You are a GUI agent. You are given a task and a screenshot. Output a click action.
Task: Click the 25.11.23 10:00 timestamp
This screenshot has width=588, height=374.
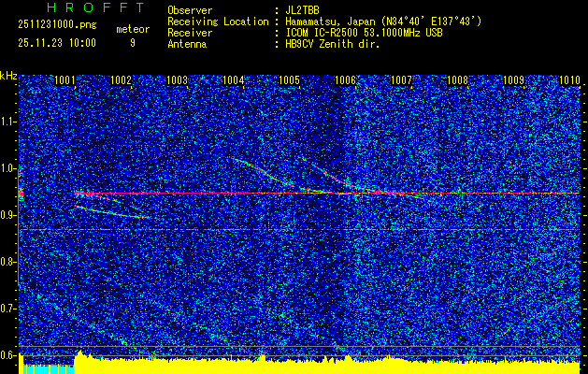[56, 43]
